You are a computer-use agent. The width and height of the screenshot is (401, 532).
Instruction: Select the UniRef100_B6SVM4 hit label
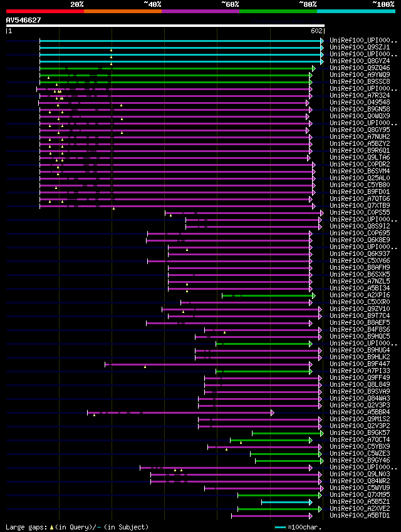pos(360,171)
